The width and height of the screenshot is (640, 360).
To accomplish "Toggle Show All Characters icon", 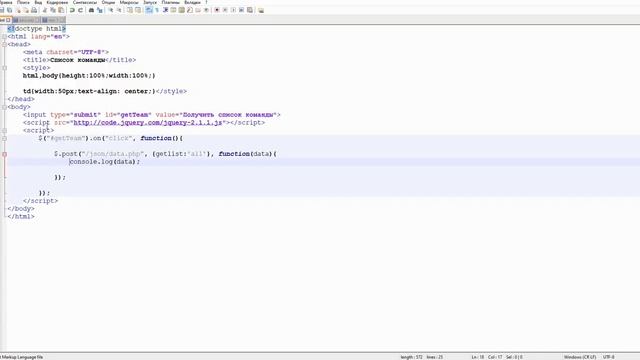I will point(157,10).
